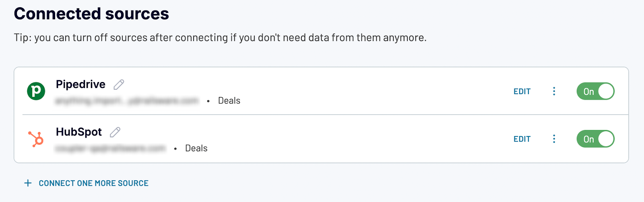Edit the HubSpot source
The width and height of the screenshot is (644, 202).
(522, 139)
